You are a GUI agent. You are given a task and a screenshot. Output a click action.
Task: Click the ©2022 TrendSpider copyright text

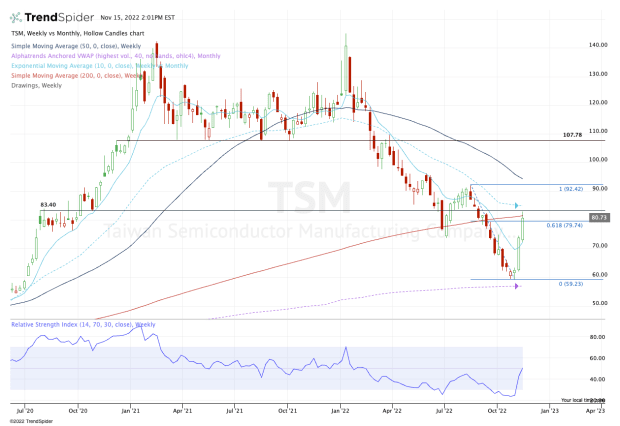pyautogui.click(x=31, y=421)
